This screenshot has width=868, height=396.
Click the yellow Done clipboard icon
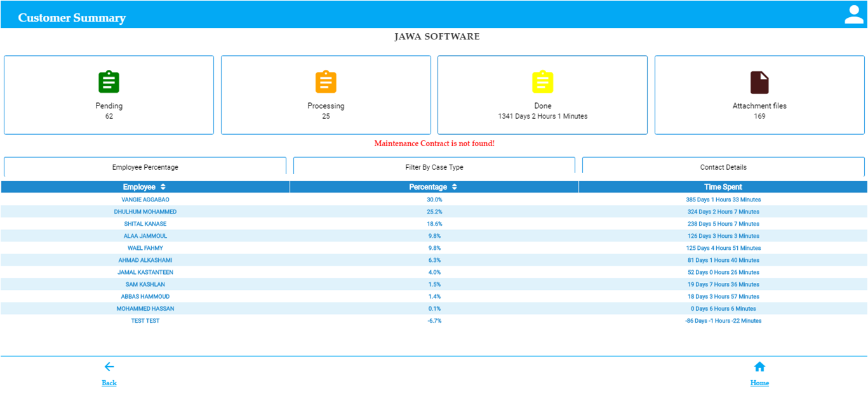pos(543,82)
